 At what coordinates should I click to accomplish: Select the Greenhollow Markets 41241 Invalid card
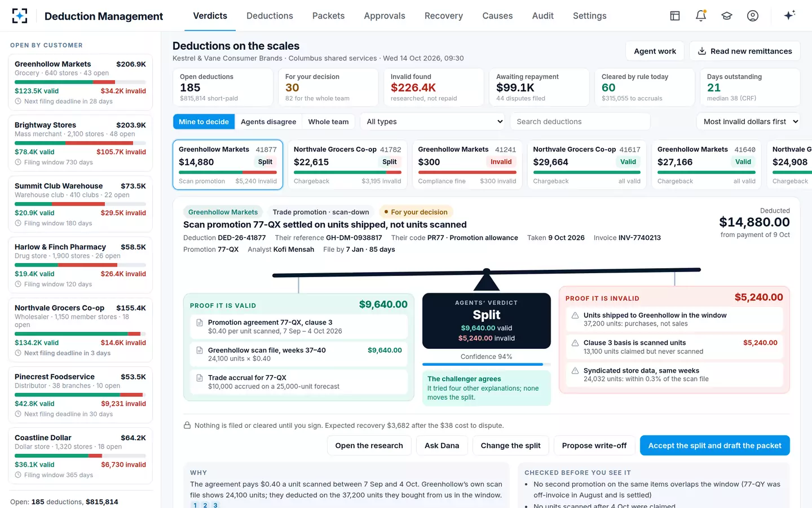(467, 164)
